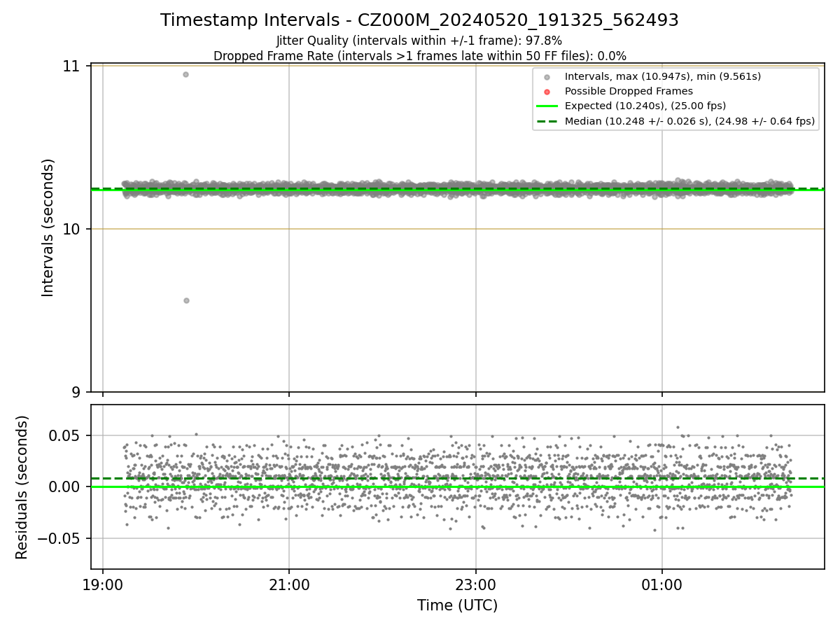Click the solid green Expected line legend sample

(547, 106)
